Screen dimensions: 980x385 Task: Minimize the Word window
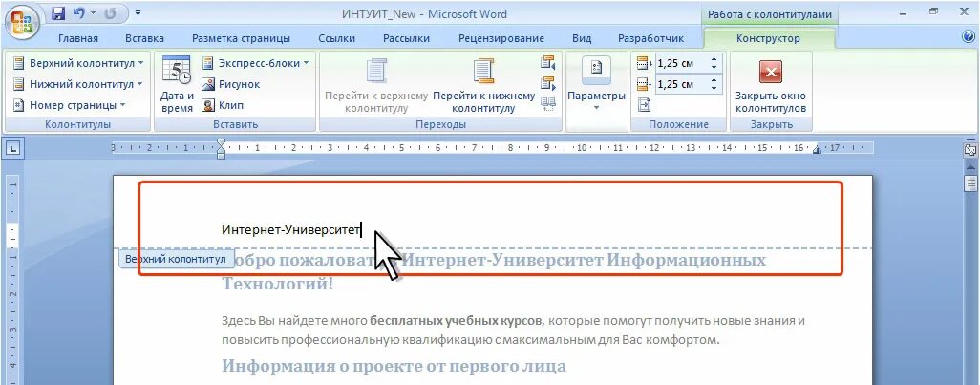904,11
